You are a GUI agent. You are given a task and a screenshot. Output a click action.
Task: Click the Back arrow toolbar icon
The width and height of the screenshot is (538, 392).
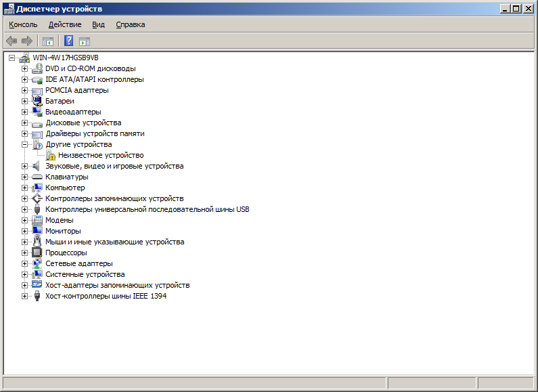(x=12, y=41)
